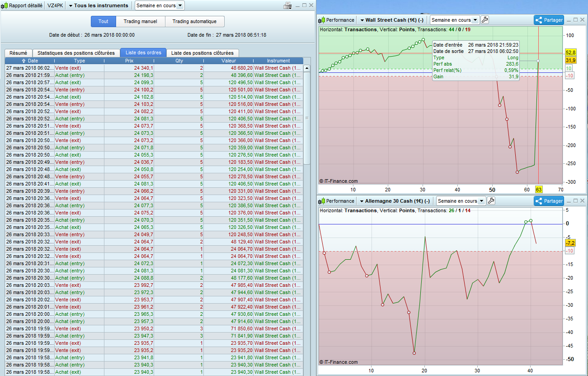Click Partager button on Allemagne 30 chart
Image resolution: width=588 pixels, height=376 pixels.
[x=549, y=201]
